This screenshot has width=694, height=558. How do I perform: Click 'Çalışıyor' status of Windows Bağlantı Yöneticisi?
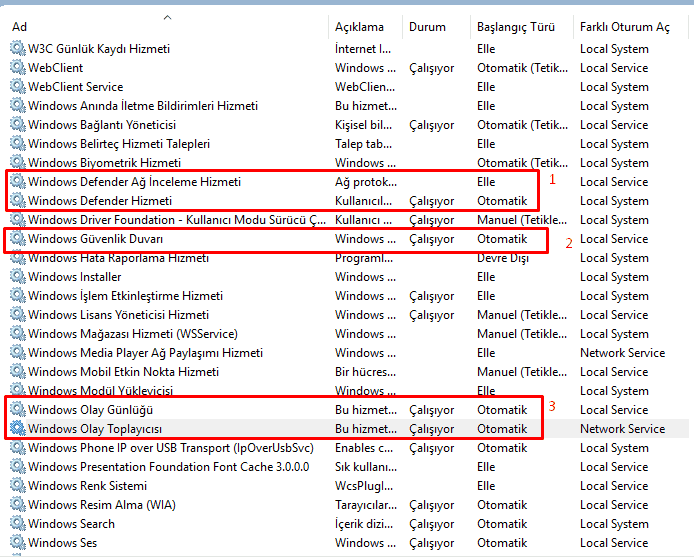point(432,126)
